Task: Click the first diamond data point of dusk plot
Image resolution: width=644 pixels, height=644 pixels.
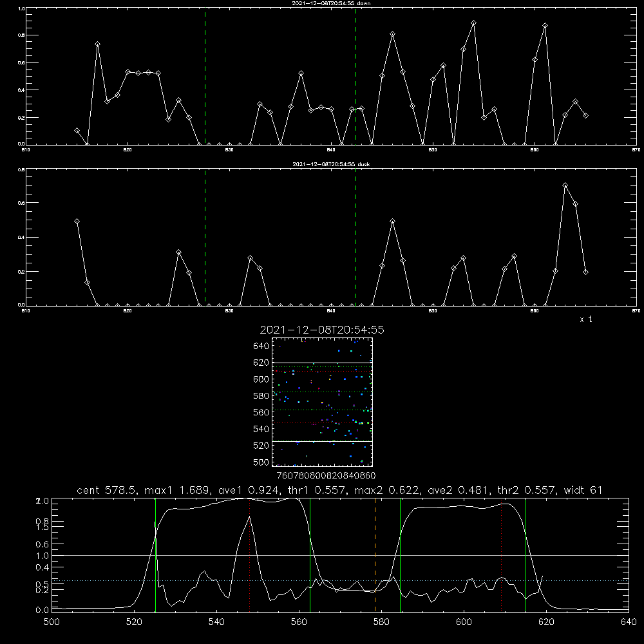Action: (x=77, y=222)
